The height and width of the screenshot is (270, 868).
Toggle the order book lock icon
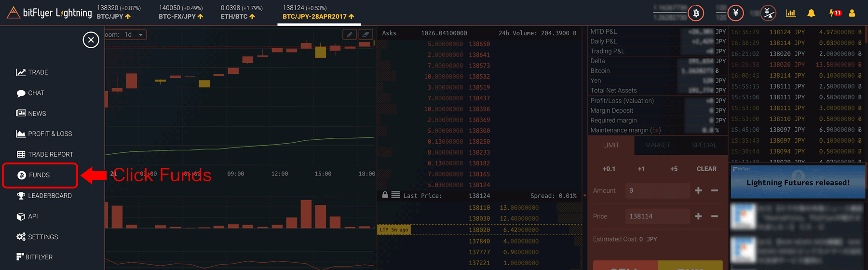pyautogui.click(x=385, y=195)
